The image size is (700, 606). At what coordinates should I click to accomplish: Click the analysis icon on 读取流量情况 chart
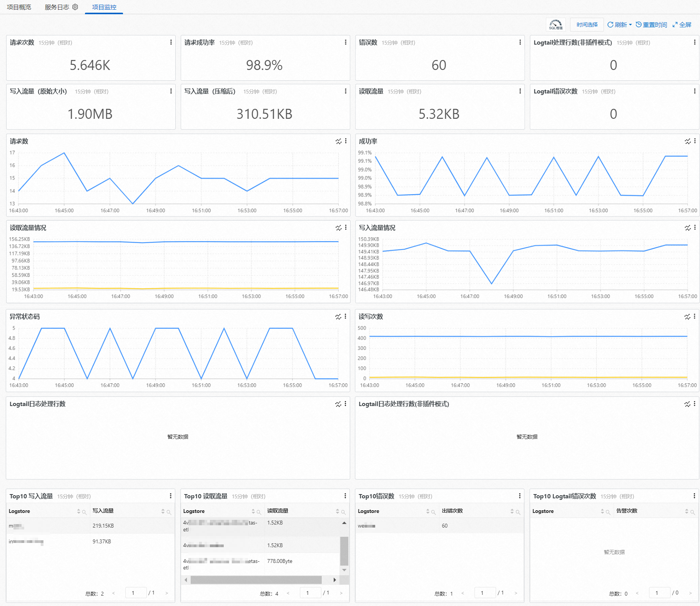pyautogui.click(x=339, y=228)
